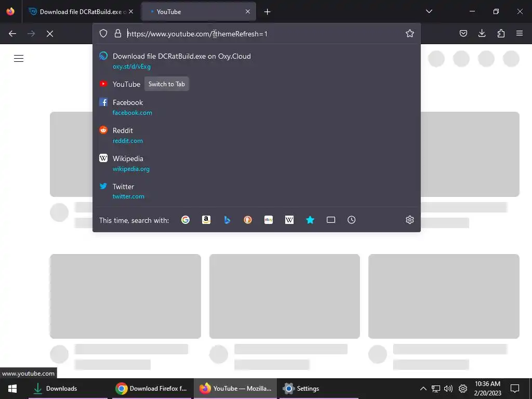This screenshot has width=532, height=399.
Task: Choose the Reddit suggestion
Action: [257, 136]
